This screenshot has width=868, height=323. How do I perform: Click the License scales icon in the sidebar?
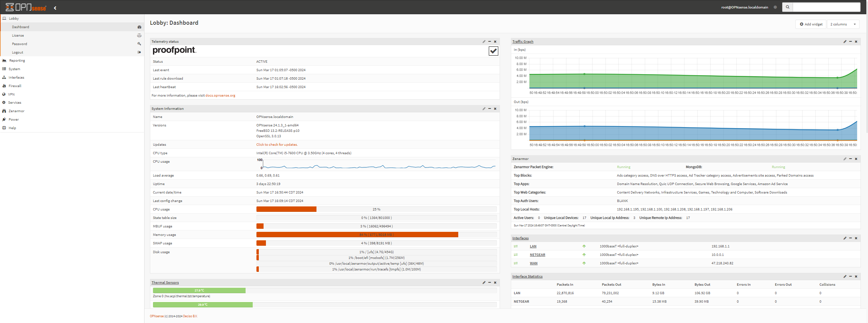click(x=139, y=36)
